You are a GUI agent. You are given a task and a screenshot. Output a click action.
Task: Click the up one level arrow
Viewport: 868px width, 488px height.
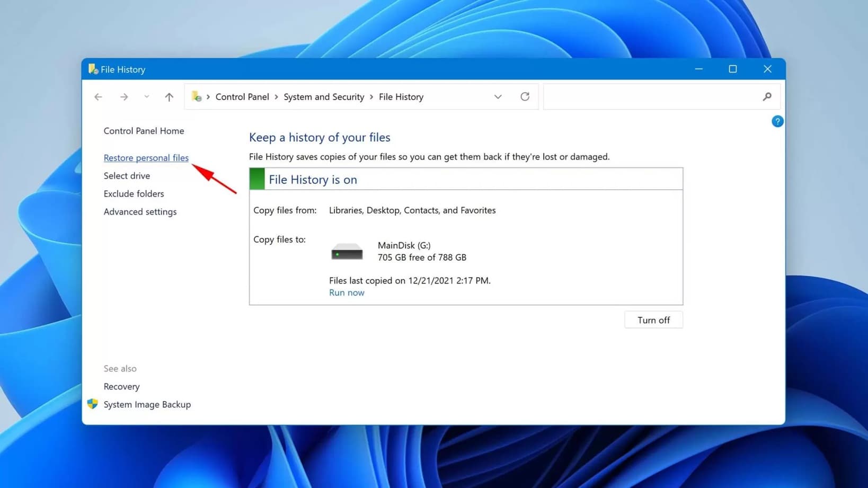[x=169, y=96]
